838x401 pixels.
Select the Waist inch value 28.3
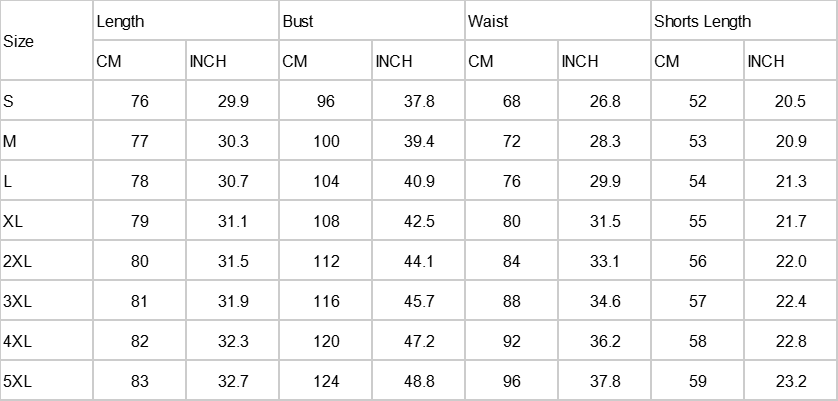tap(604, 141)
